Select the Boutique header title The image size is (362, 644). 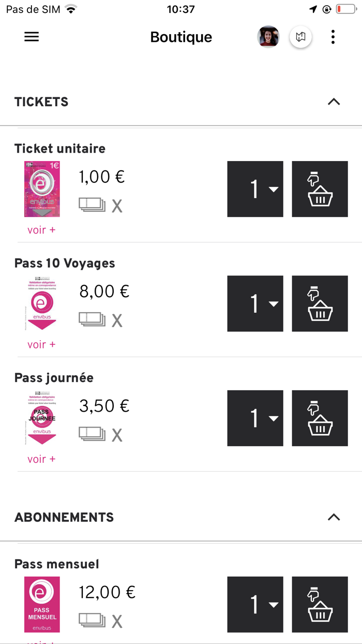(x=180, y=37)
